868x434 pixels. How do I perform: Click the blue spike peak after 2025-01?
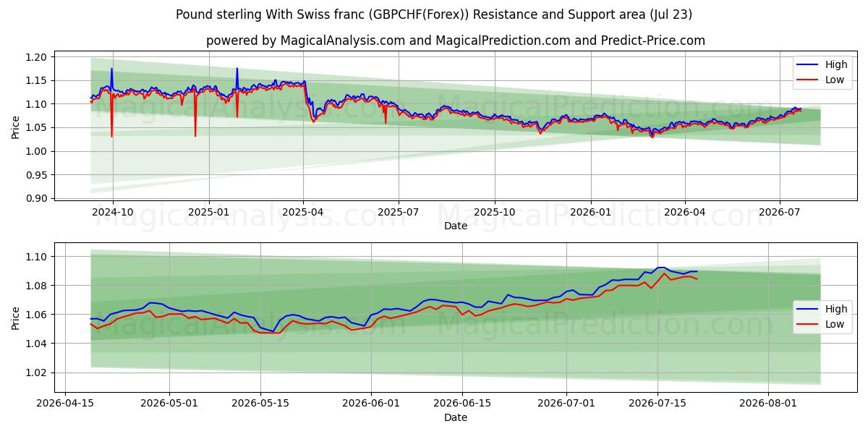pos(237,69)
